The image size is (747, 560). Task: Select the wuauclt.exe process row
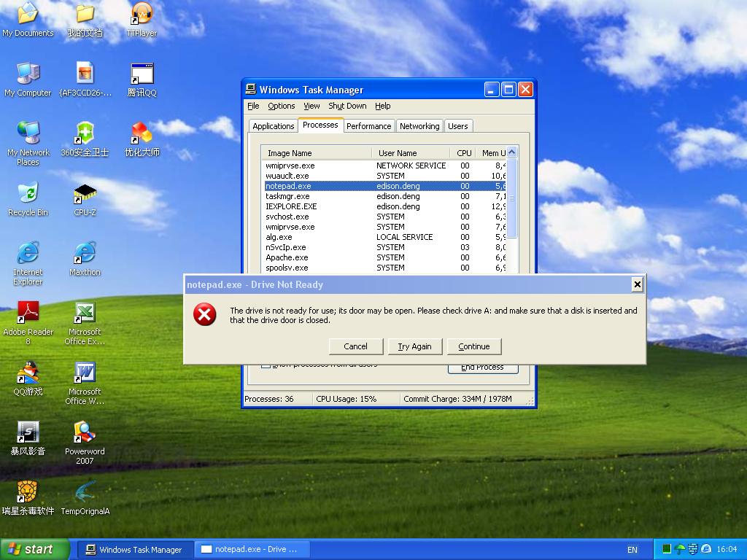tap(385, 176)
